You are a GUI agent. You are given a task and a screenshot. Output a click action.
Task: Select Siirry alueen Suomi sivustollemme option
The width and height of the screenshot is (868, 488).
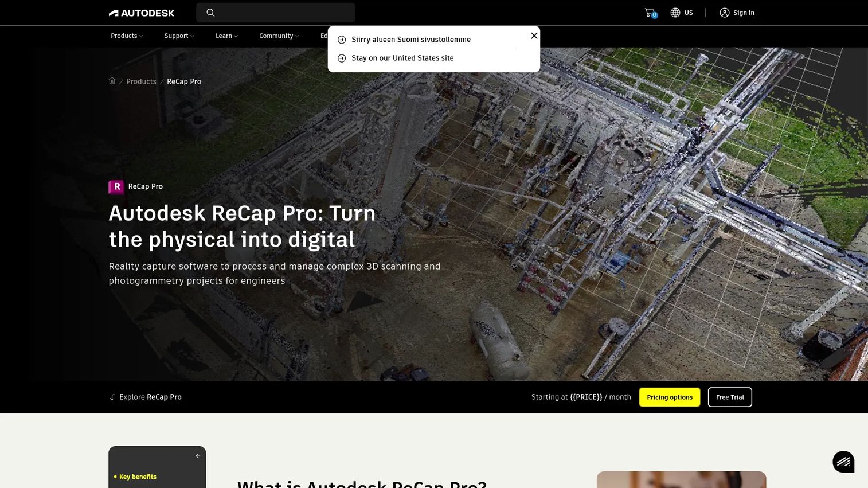[411, 40]
